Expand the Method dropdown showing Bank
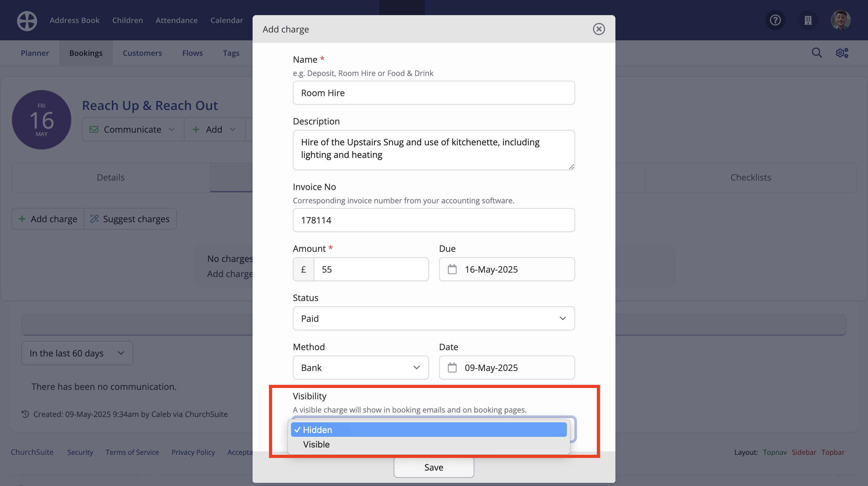The height and width of the screenshot is (486, 868). tap(361, 367)
